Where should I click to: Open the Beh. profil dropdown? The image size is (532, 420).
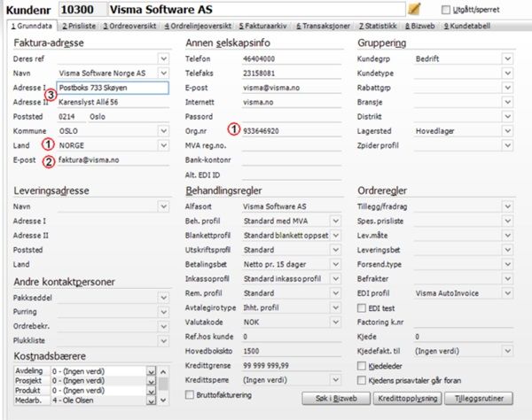(335, 221)
